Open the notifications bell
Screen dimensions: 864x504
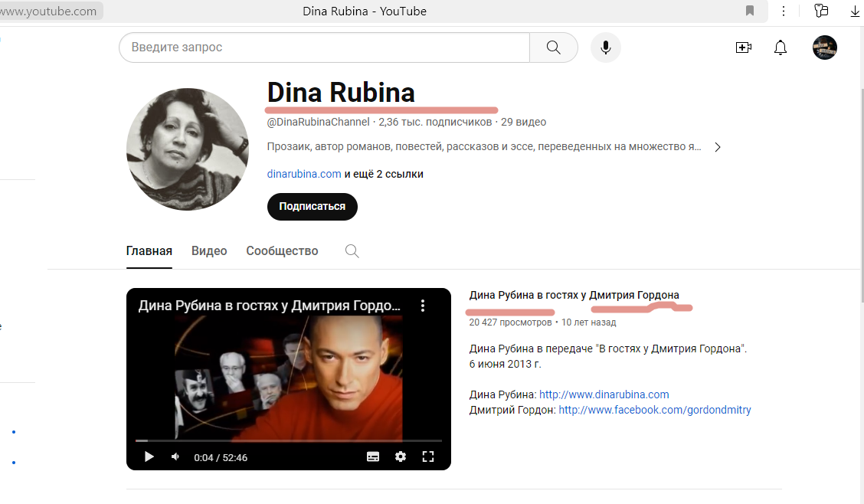point(781,47)
